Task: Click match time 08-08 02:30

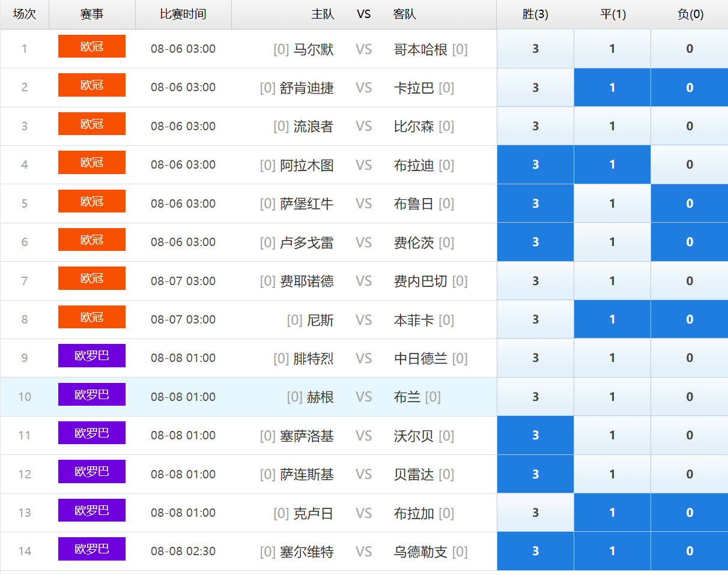Action: [183, 551]
